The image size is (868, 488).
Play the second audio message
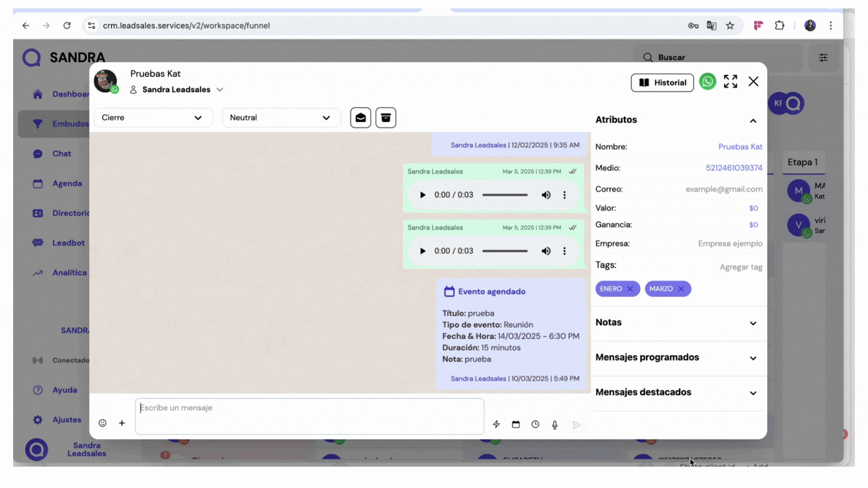[x=423, y=251]
